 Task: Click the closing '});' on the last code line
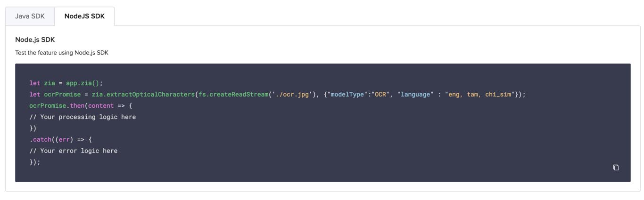tap(35, 162)
